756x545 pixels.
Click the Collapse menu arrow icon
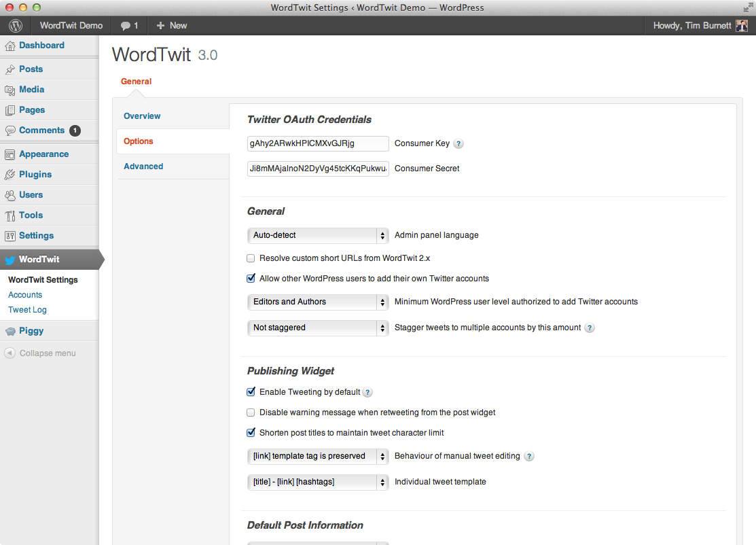(x=10, y=353)
